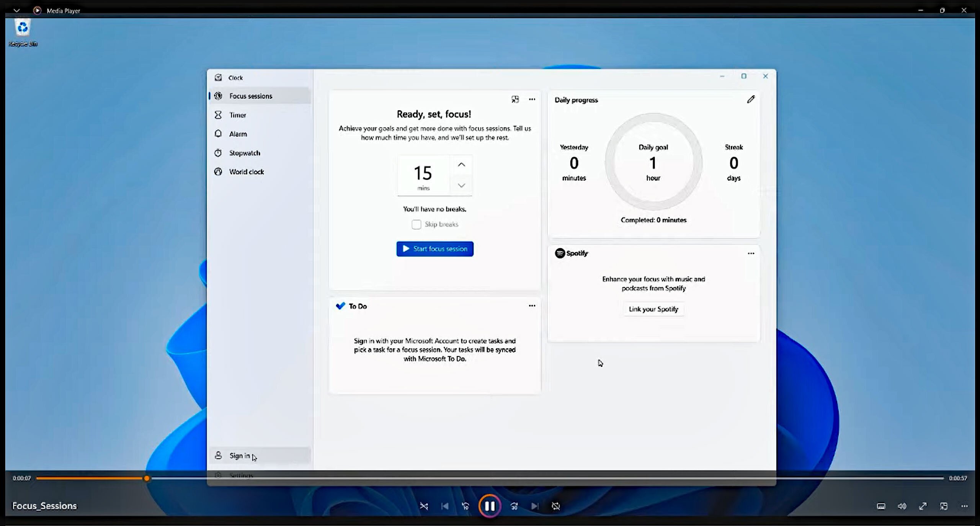This screenshot has width=980, height=526.
Task: Open Focus sessions in Clock sidebar
Action: [260, 96]
